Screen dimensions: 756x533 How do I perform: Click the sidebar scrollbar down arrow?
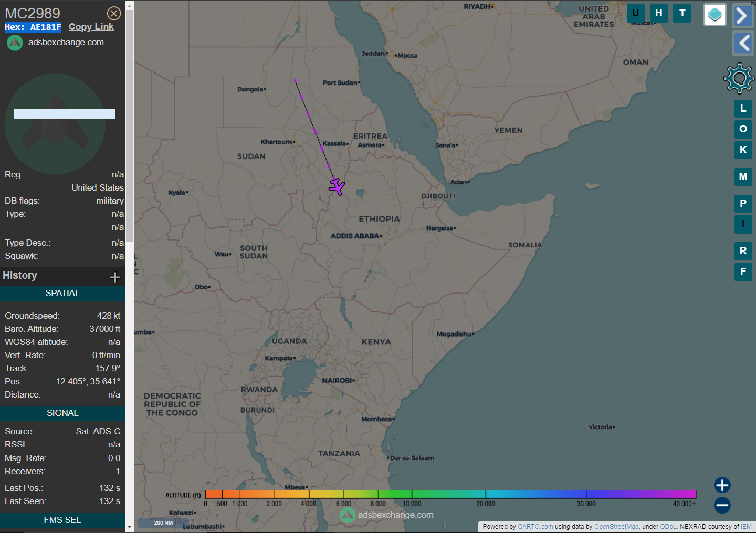[129, 527]
